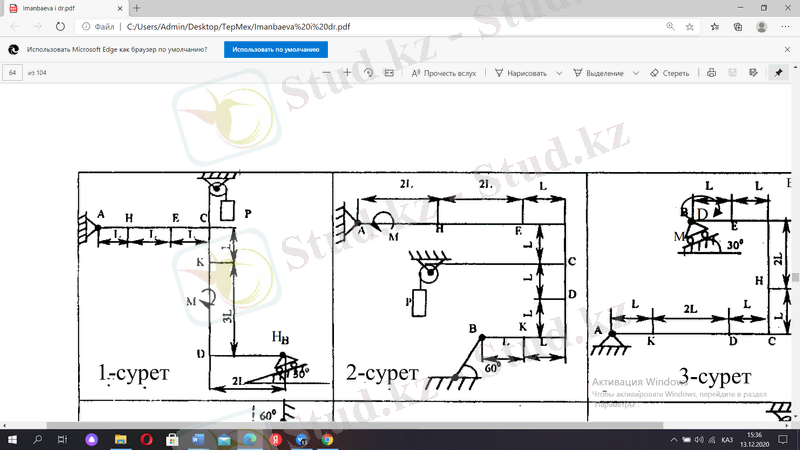The width and height of the screenshot is (800, 450).
Task: Reload the page with the refresh icon
Action: point(60,27)
